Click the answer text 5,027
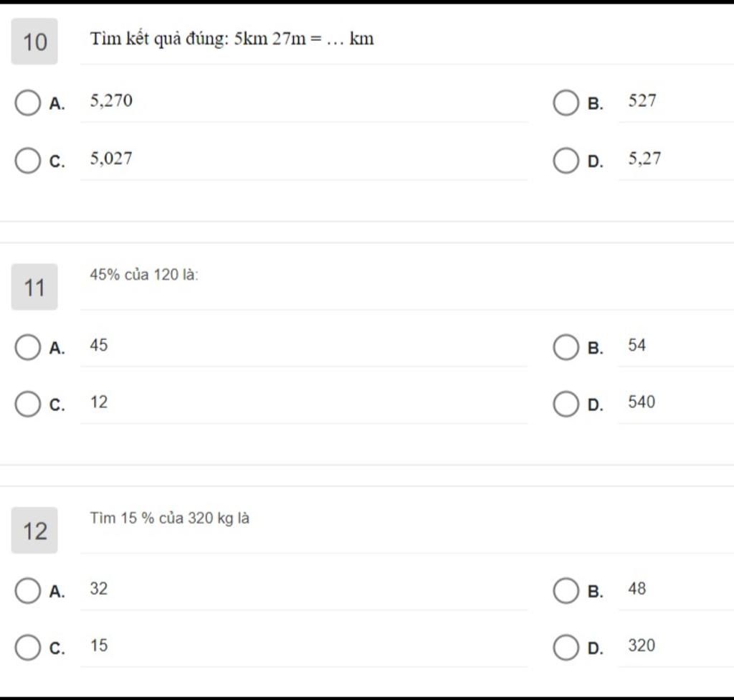 (111, 159)
